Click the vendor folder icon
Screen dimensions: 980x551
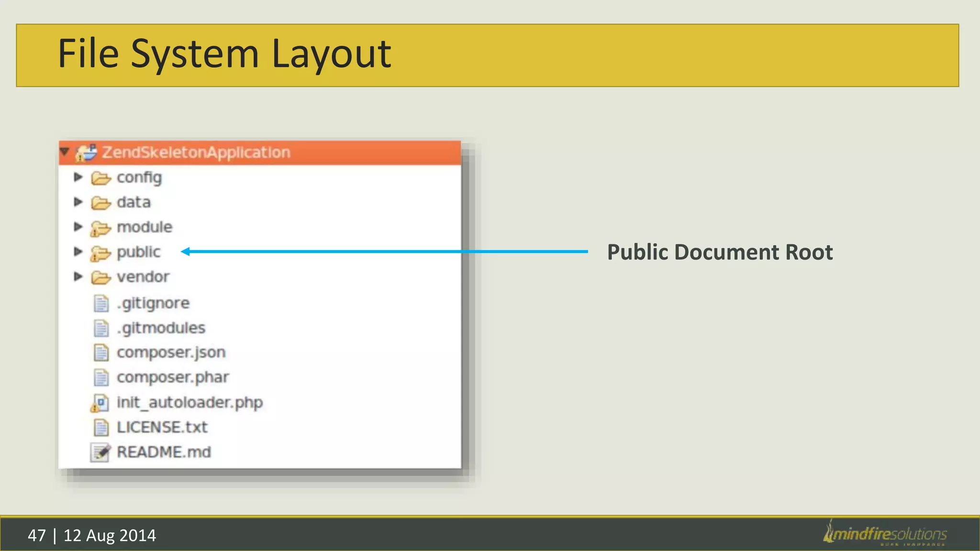[x=100, y=277]
